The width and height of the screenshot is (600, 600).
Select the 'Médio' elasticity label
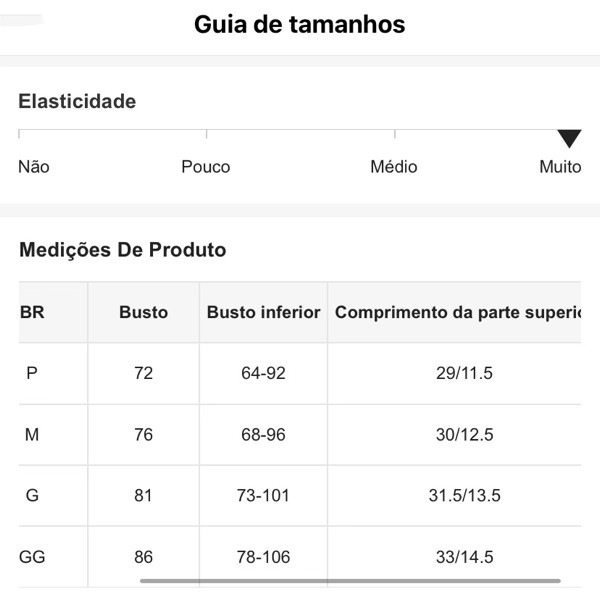coord(393,167)
